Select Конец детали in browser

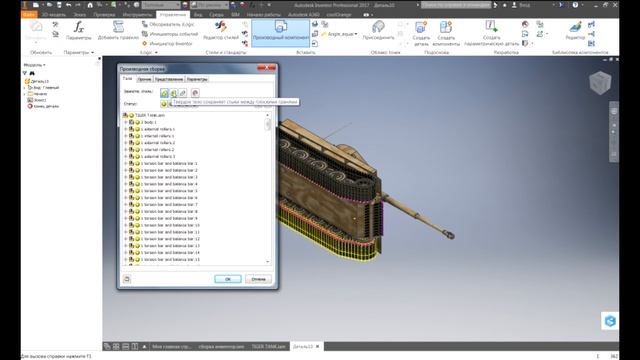[43, 106]
